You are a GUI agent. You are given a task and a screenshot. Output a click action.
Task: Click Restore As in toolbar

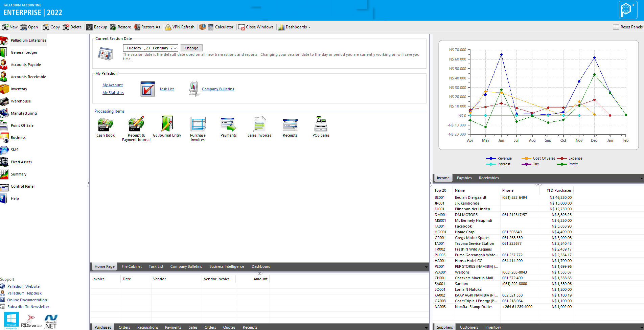point(147,27)
